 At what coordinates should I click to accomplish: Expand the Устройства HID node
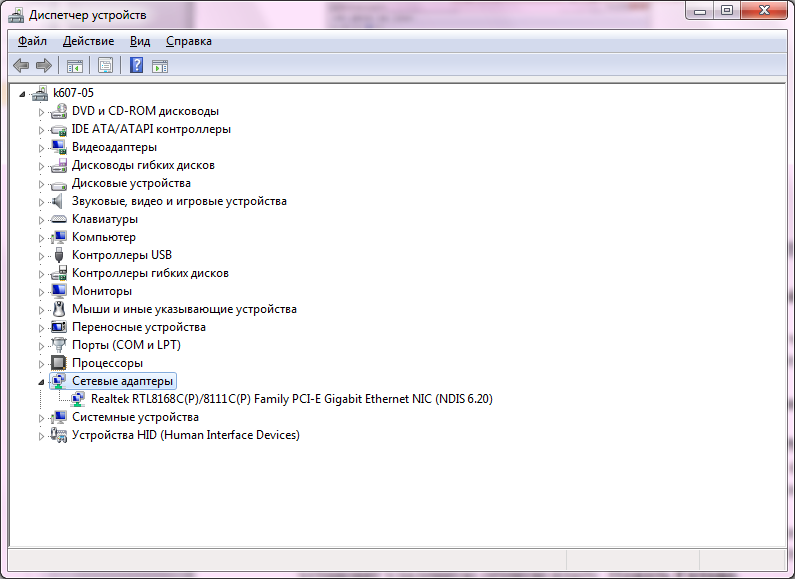pyautogui.click(x=41, y=436)
